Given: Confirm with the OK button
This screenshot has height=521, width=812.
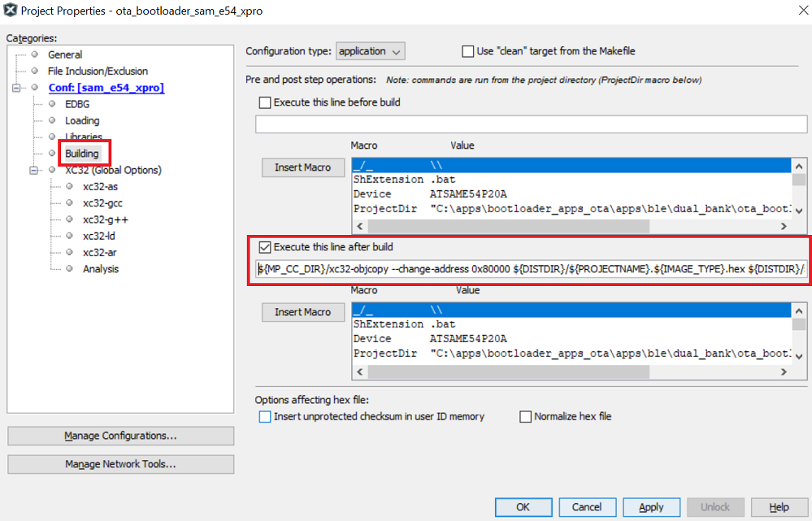Looking at the screenshot, I should [x=523, y=507].
